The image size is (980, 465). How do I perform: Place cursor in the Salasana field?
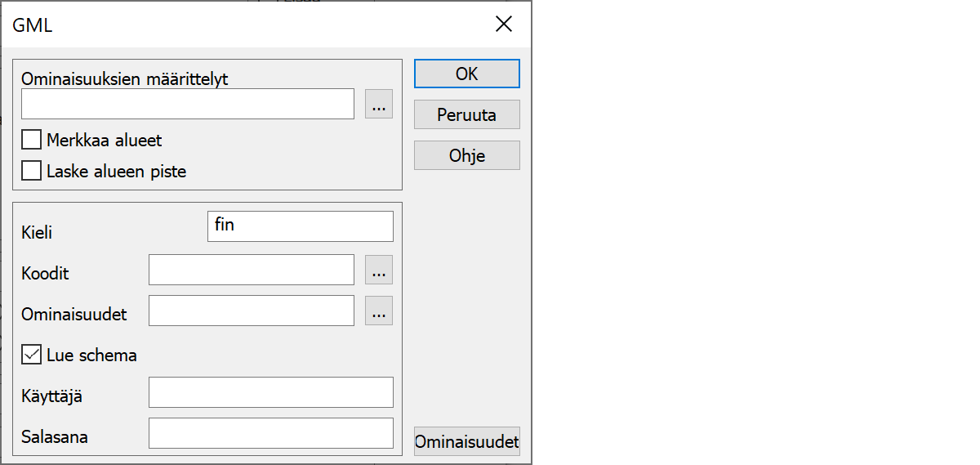click(x=270, y=433)
